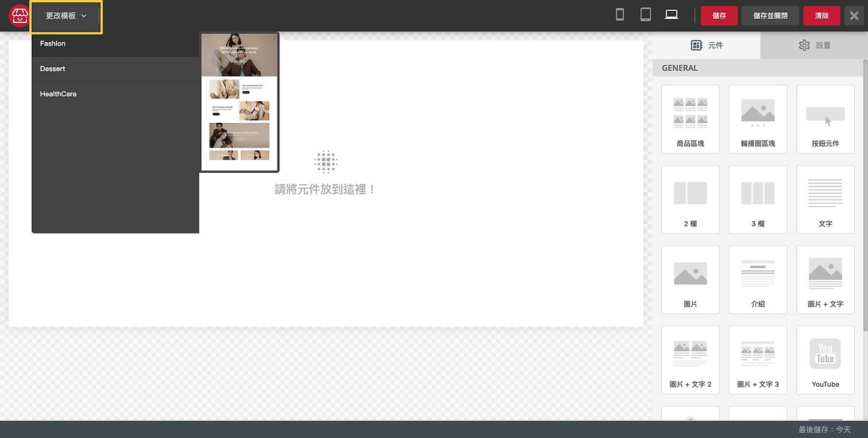Screen dimensions: 868x438
Task: Select the YouTube video element
Action: click(825, 360)
